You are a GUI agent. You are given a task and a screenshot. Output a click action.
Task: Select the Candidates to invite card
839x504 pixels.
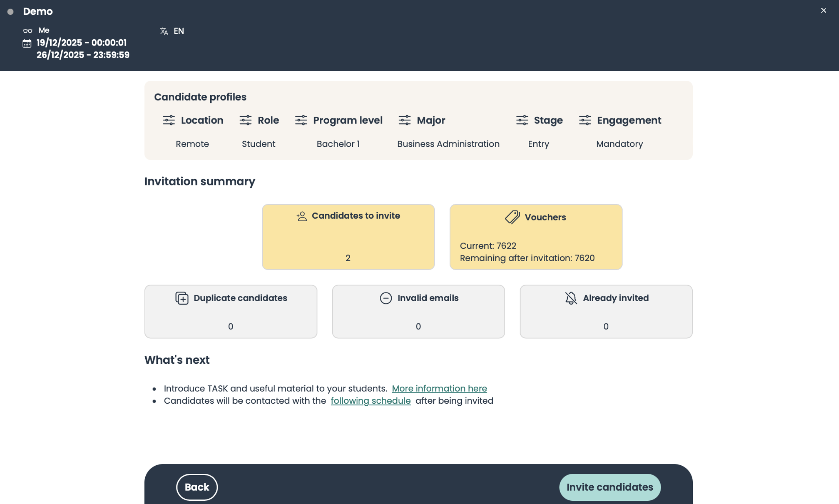point(348,237)
